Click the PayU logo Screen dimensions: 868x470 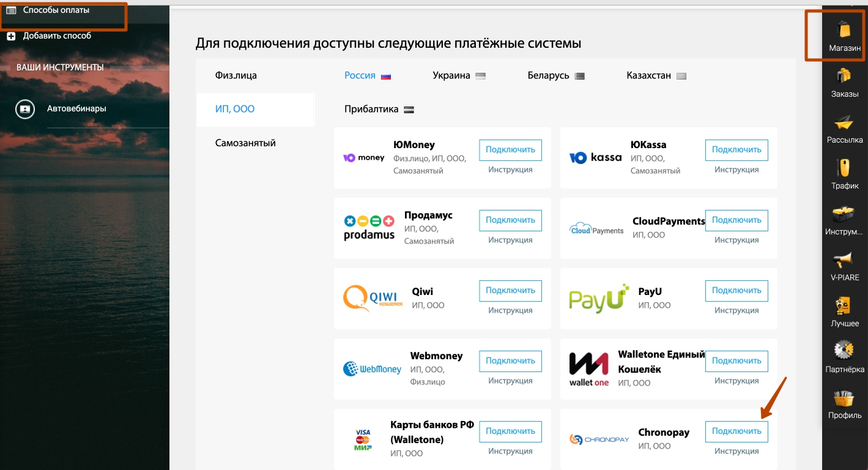click(x=599, y=299)
